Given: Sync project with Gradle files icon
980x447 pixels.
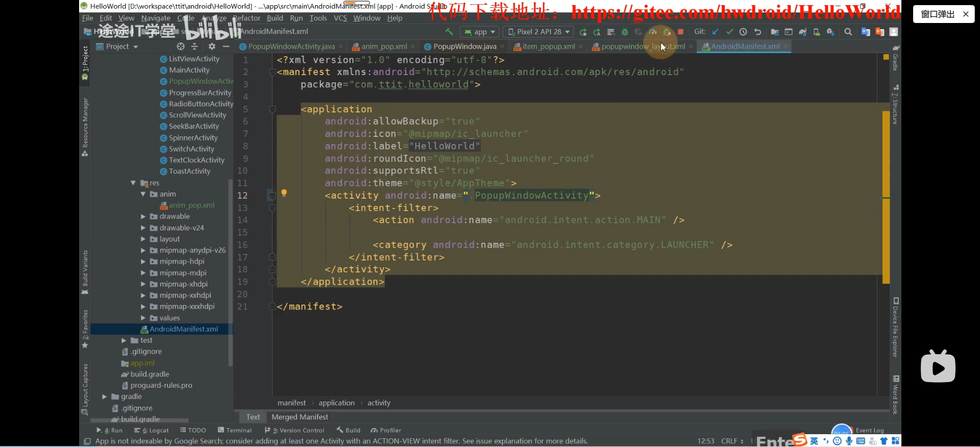Looking at the screenshot, I should [x=803, y=32].
